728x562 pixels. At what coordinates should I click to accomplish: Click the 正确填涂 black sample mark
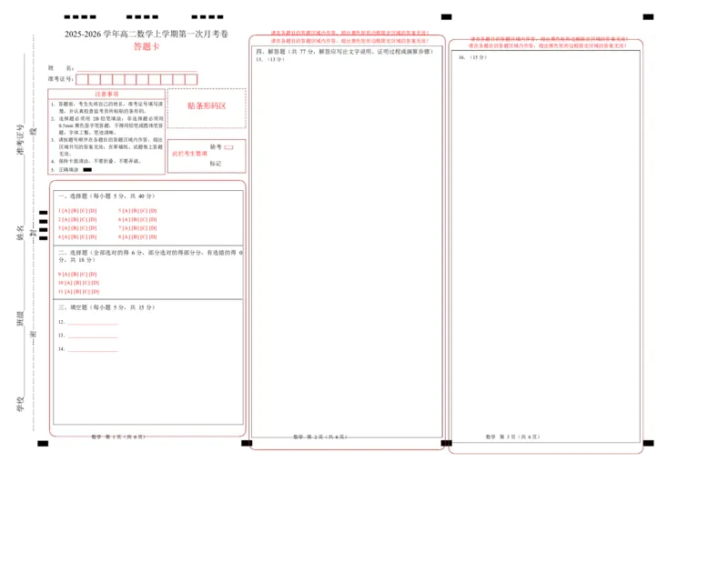[x=87, y=169]
